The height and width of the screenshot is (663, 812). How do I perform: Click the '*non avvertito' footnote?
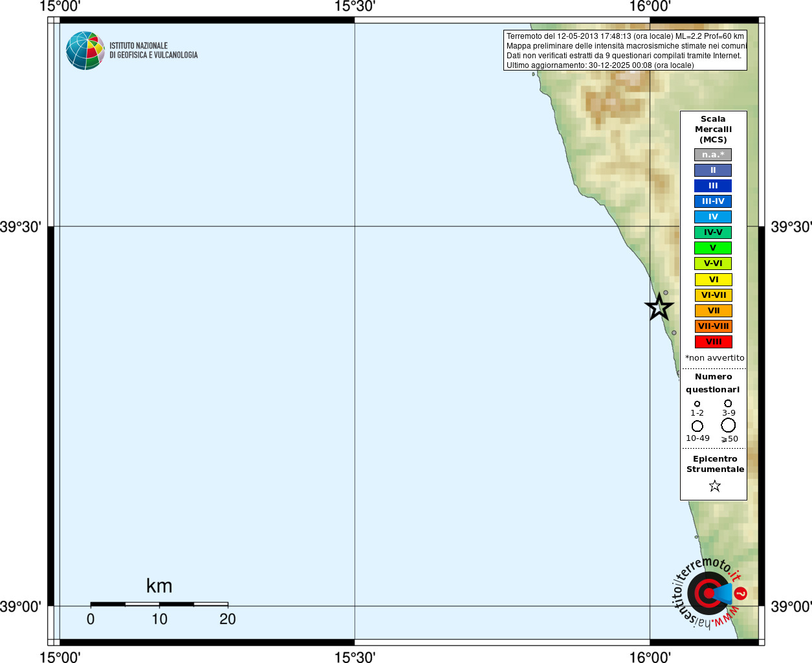715,358
